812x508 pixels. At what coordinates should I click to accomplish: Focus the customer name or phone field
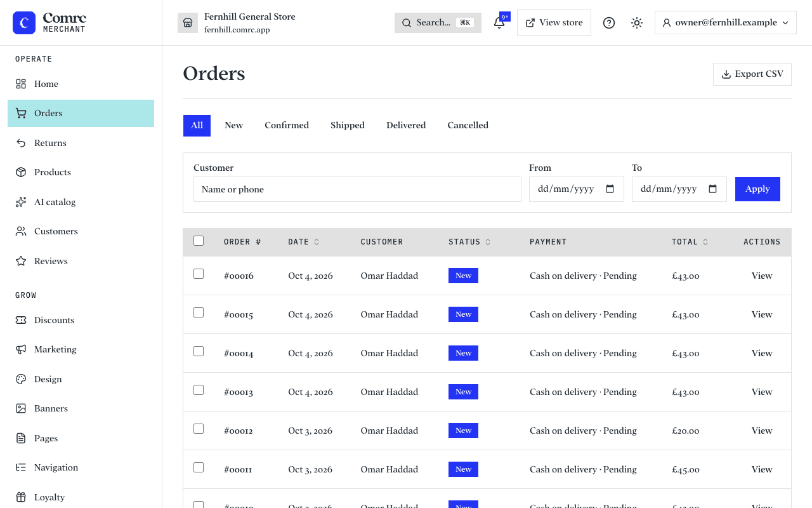(x=357, y=189)
